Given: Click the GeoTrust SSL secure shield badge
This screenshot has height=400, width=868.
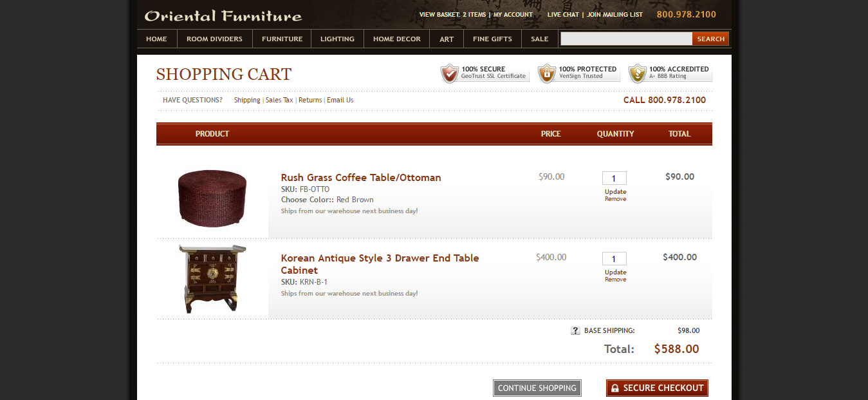Looking at the screenshot, I should [x=485, y=73].
